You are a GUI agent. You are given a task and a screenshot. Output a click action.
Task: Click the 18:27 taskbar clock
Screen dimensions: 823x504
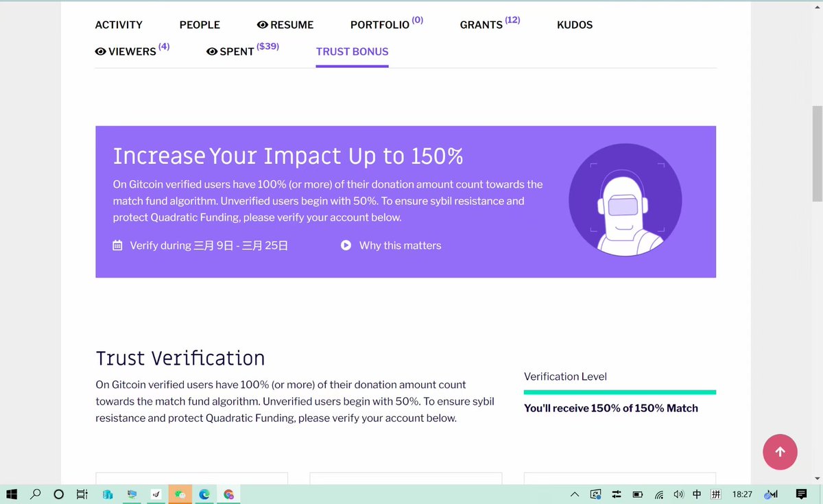[x=742, y=494]
